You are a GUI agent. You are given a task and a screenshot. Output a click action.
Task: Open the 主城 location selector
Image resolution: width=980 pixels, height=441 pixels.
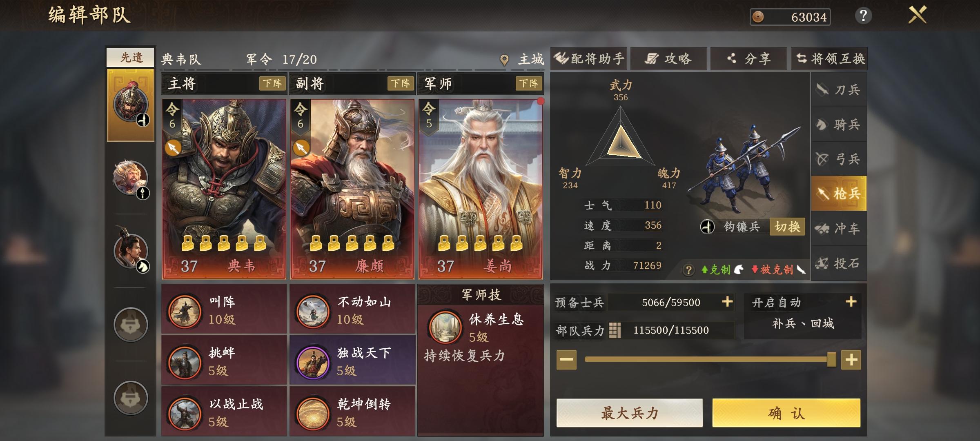click(x=522, y=60)
